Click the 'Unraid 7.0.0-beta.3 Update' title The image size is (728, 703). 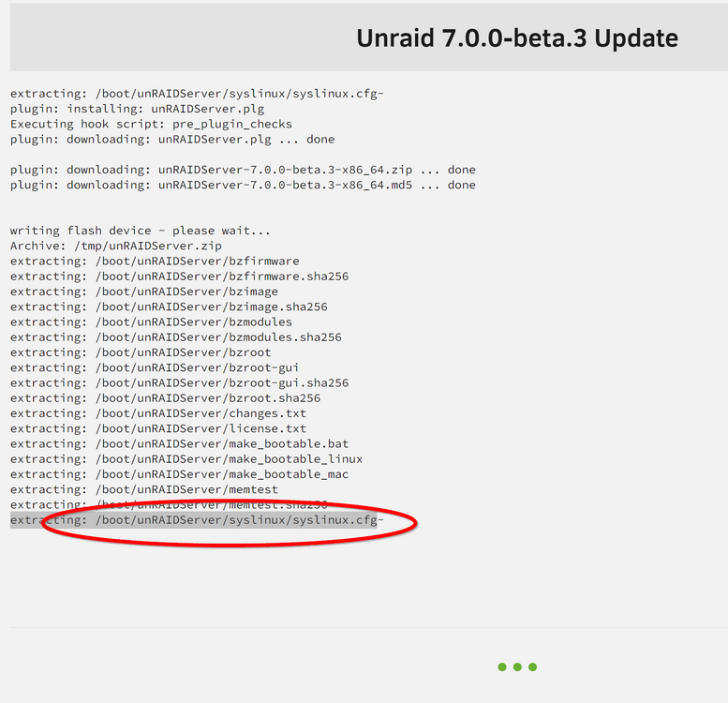[x=517, y=38]
